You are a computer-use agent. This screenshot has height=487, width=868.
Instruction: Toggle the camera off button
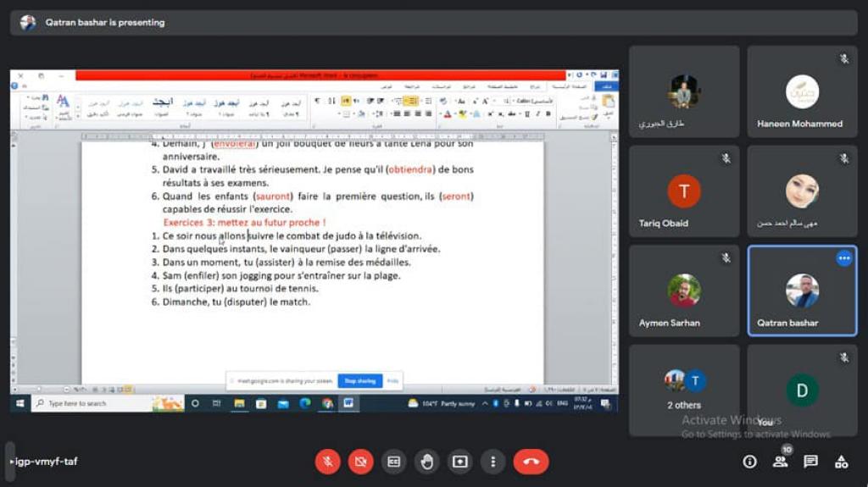(x=361, y=462)
